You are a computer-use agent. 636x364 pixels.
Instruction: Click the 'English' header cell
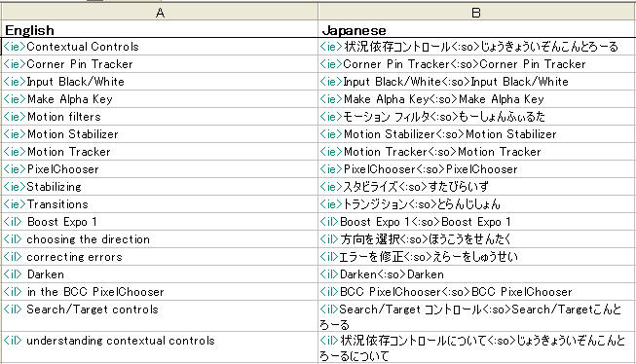pos(160,29)
